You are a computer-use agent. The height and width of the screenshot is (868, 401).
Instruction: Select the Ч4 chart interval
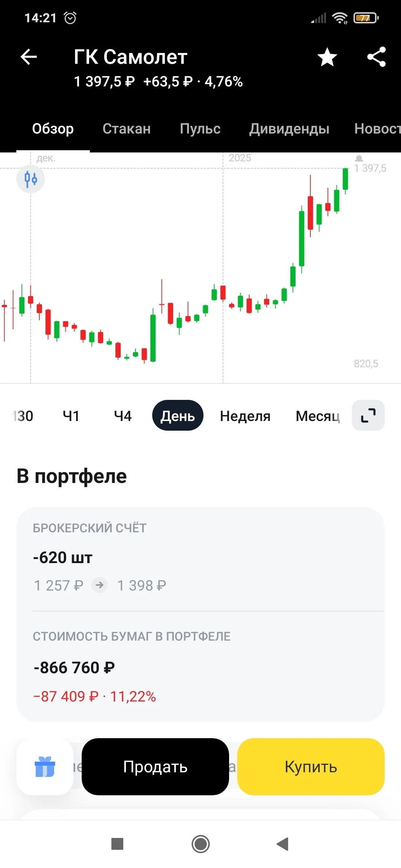click(x=123, y=416)
